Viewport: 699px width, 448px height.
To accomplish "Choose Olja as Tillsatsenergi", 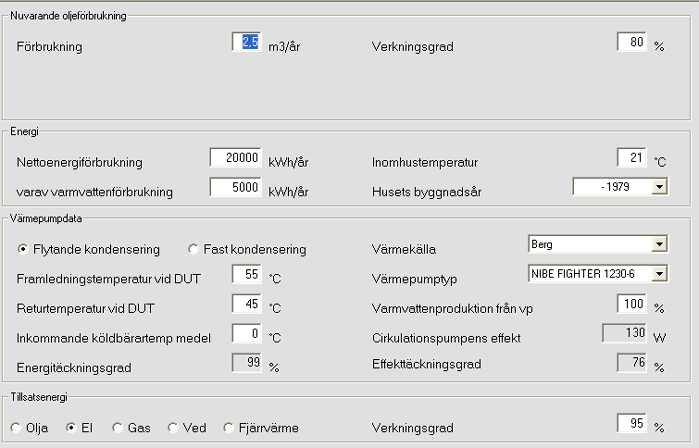I will 17,428.
